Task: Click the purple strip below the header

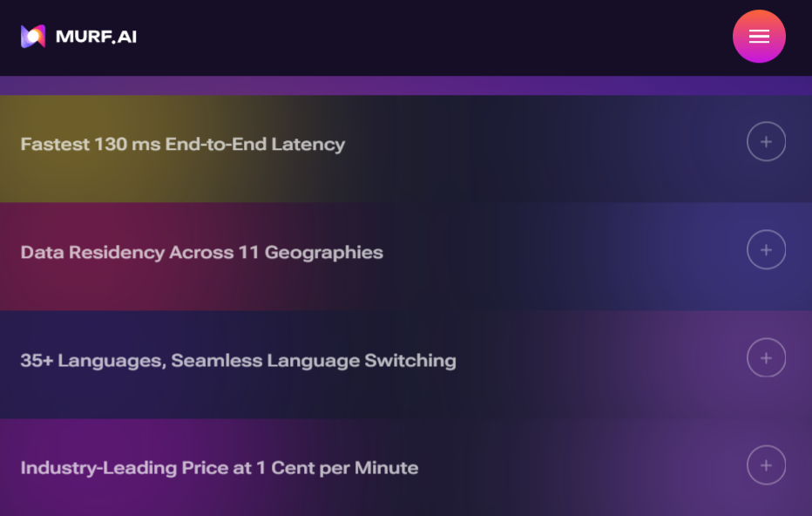Action: pyautogui.click(x=406, y=85)
